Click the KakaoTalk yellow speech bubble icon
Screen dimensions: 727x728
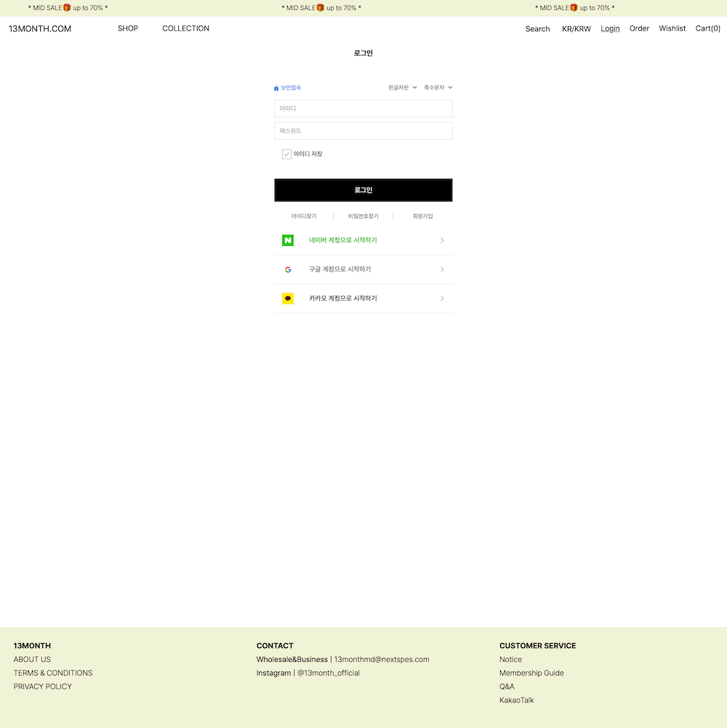(288, 298)
